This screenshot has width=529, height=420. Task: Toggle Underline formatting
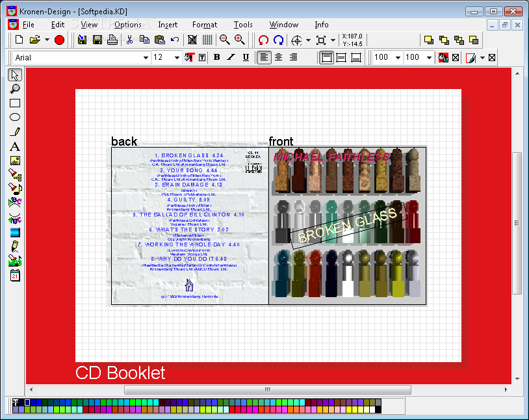point(246,57)
